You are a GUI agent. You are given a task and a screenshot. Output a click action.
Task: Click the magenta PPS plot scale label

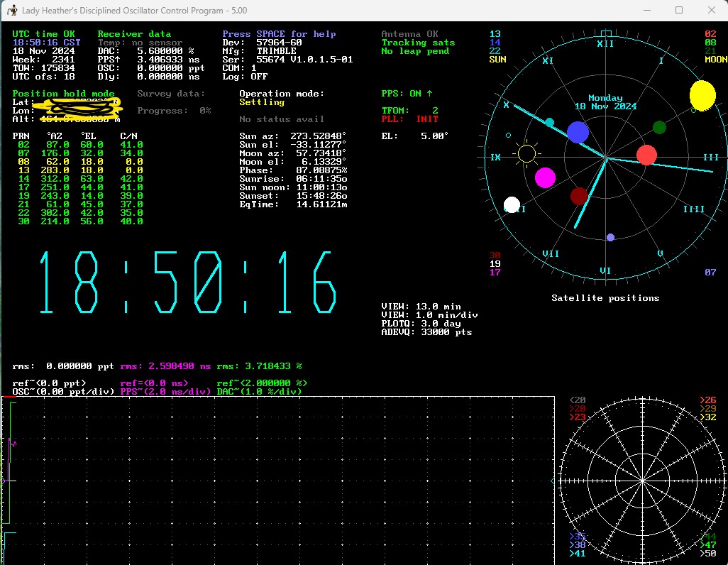(x=165, y=391)
